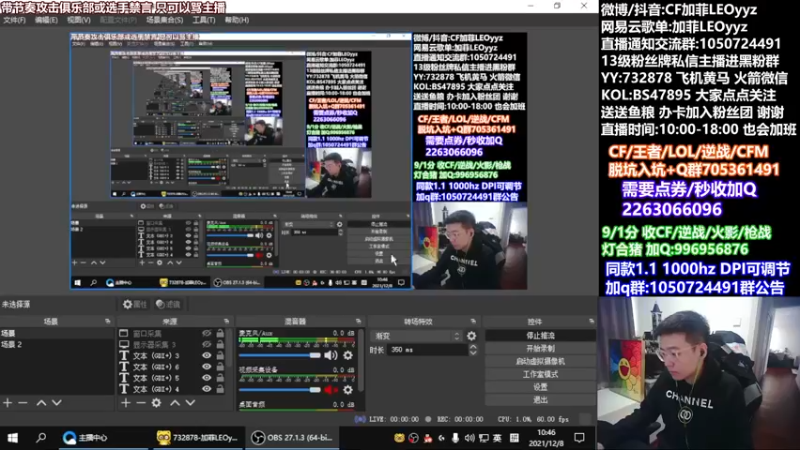Open transition properties gear icon
The width and height of the screenshot is (800, 450).
click(x=471, y=336)
